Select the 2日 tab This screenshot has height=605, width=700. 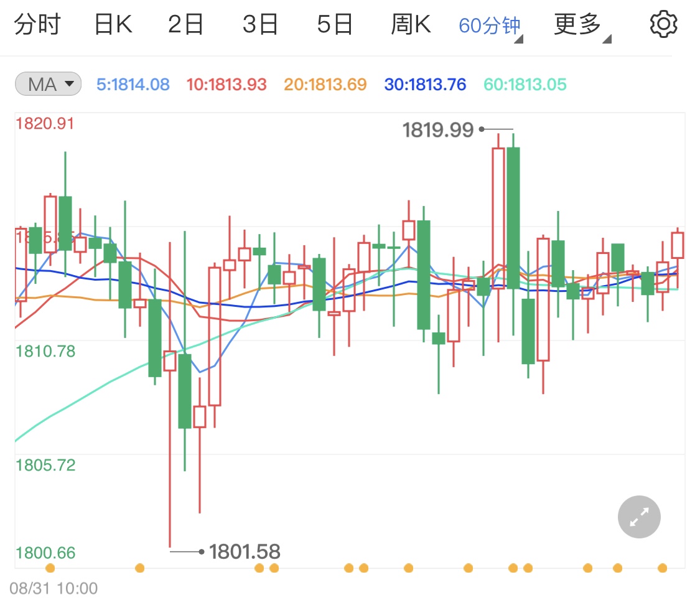point(186,24)
